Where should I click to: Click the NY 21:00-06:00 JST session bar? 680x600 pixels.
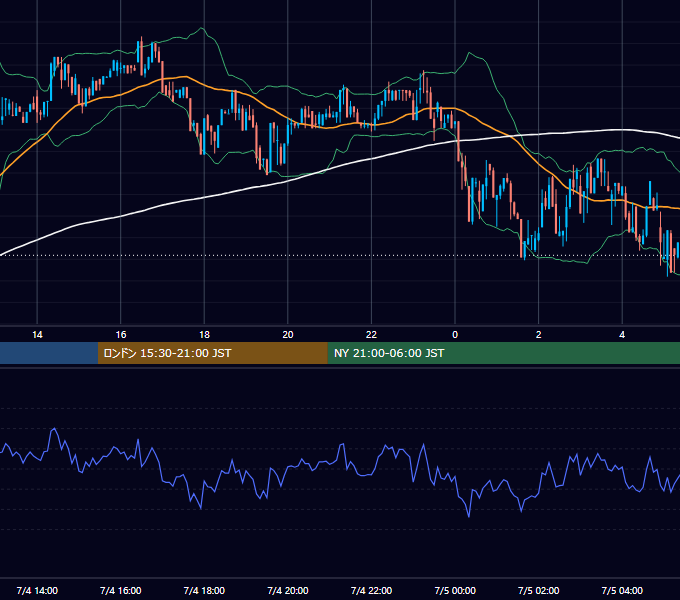(x=503, y=353)
